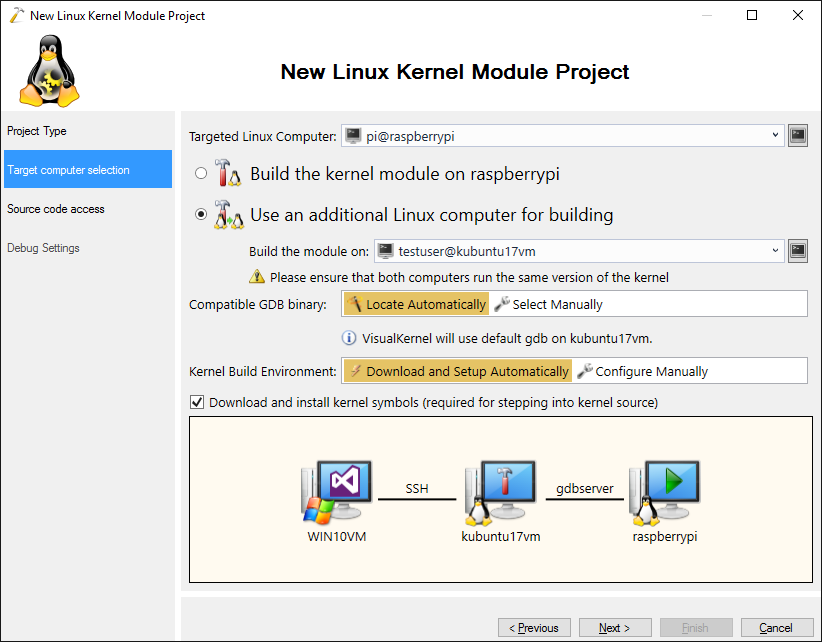Click two-penguin hammer icon for additional computer
This screenshot has height=642, width=822.
(229, 214)
